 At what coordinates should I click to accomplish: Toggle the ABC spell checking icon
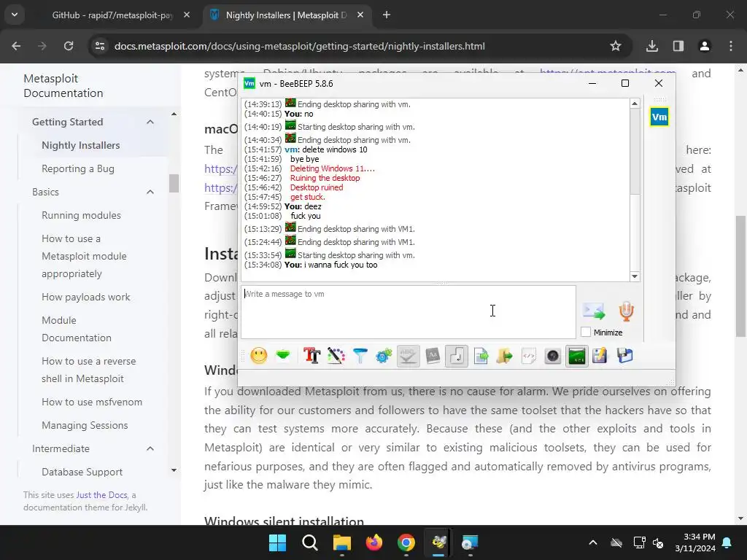click(x=408, y=356)
